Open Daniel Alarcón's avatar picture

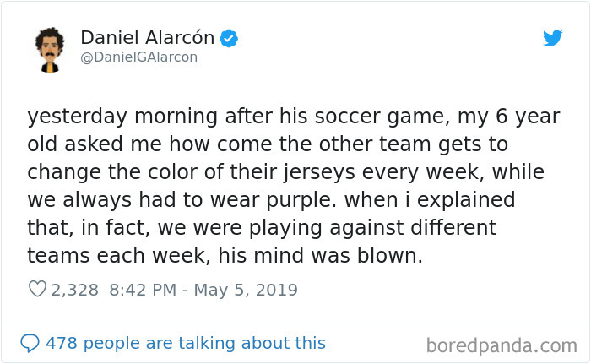[49, 50]
